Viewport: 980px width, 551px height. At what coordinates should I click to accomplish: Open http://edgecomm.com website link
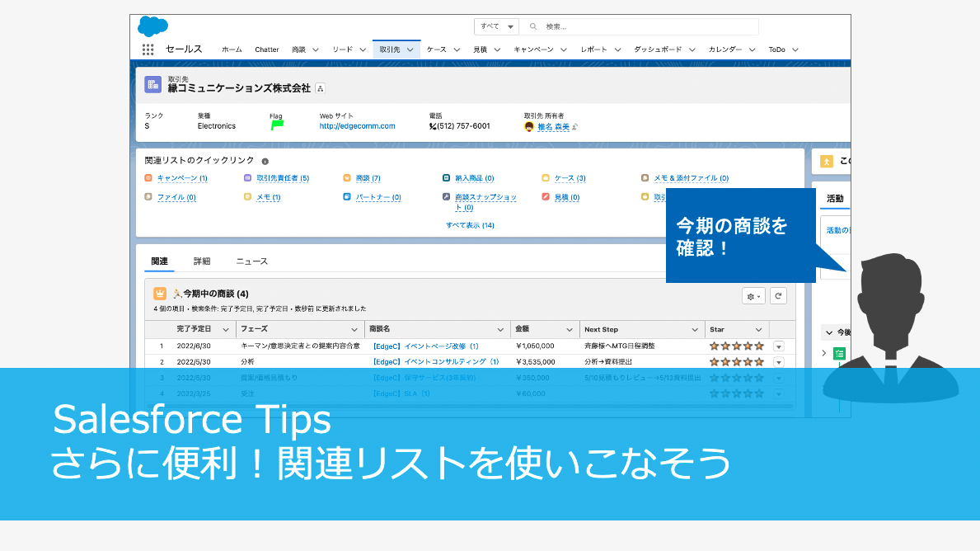pyautogui.click(x=358, y=125)
